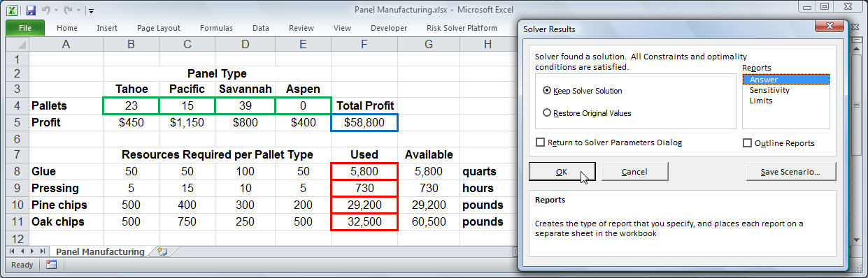Check Return to Solver Parameters Dialog

coord(540,142)
